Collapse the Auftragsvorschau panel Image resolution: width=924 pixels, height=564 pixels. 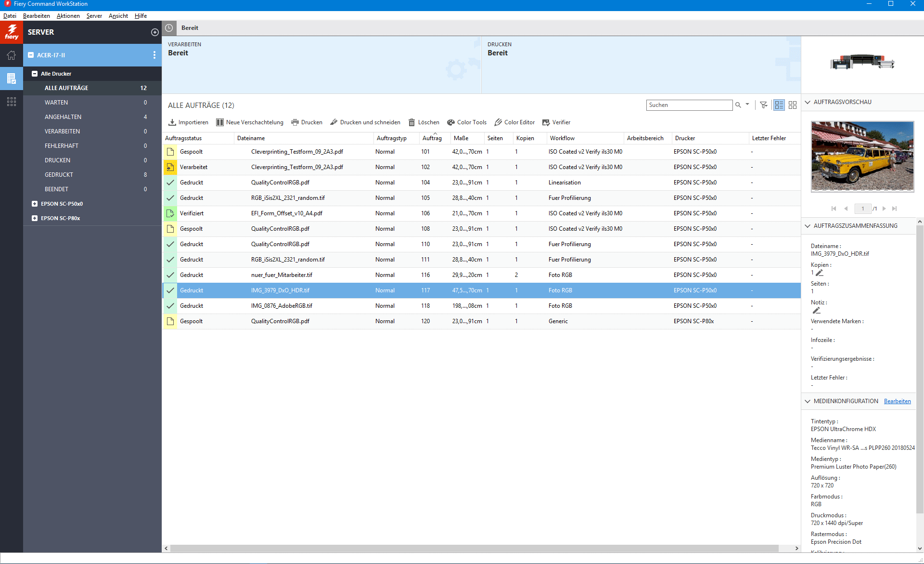pyautogui.click(x=808, y=102)
